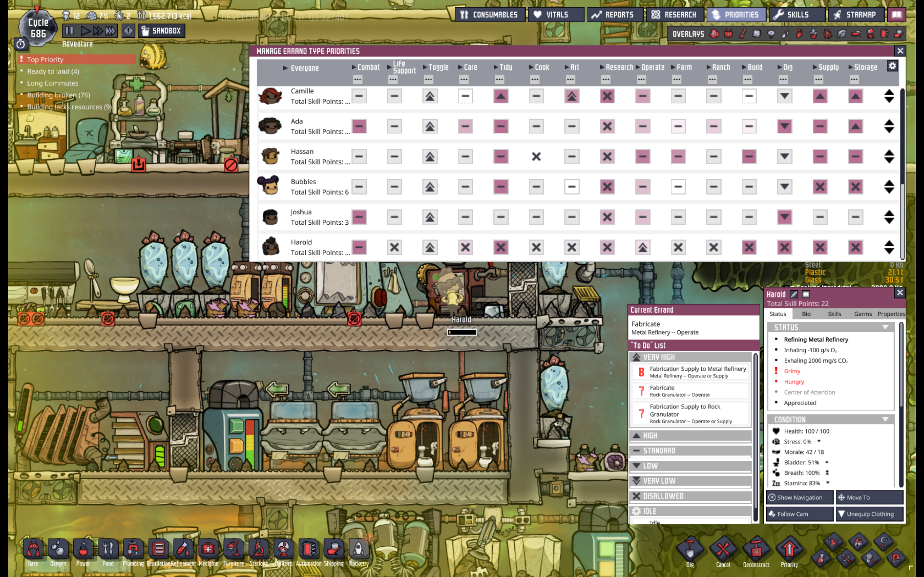Expand the Everyone column arrow
This screenshot has width=924, height=577.
click(x=285, y=68)
